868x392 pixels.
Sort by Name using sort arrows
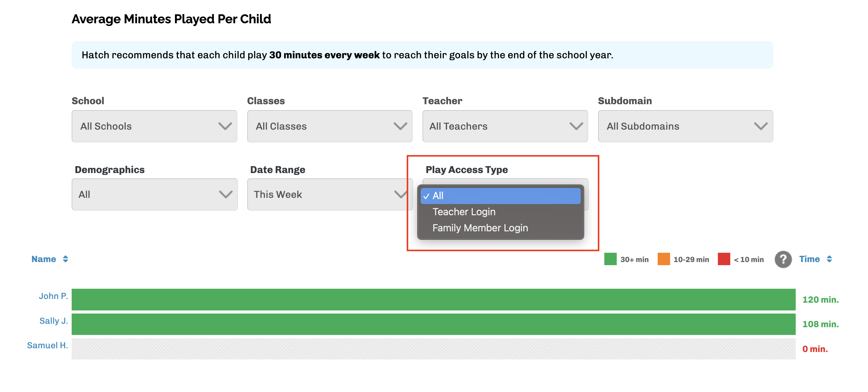click(65, 259)
